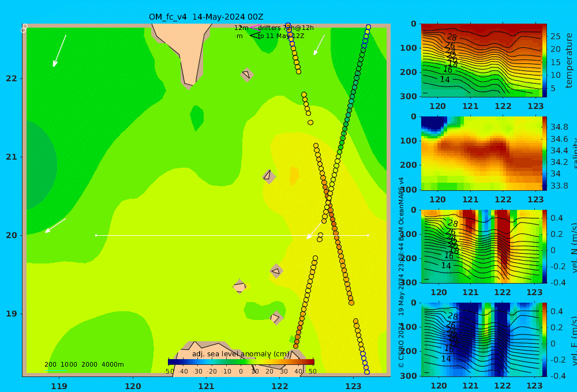Click the sea level anomaly color bar

(x=241, y=362)
